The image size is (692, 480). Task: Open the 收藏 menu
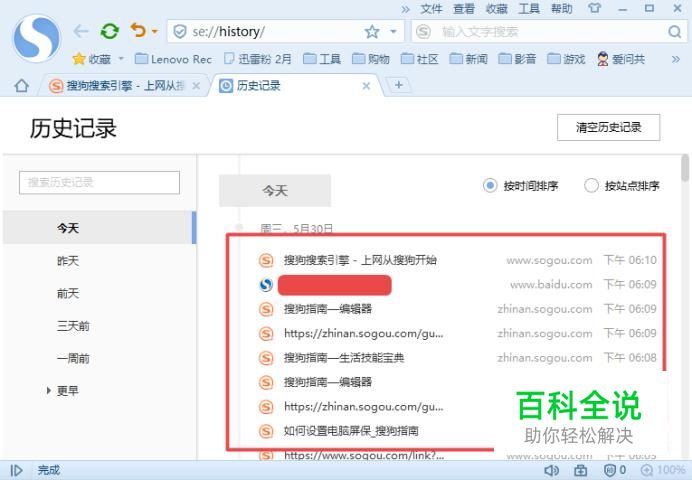496,9
